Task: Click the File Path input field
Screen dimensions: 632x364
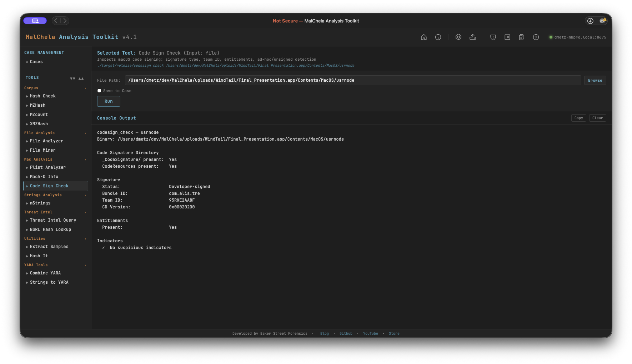Action: coord(353,80)
